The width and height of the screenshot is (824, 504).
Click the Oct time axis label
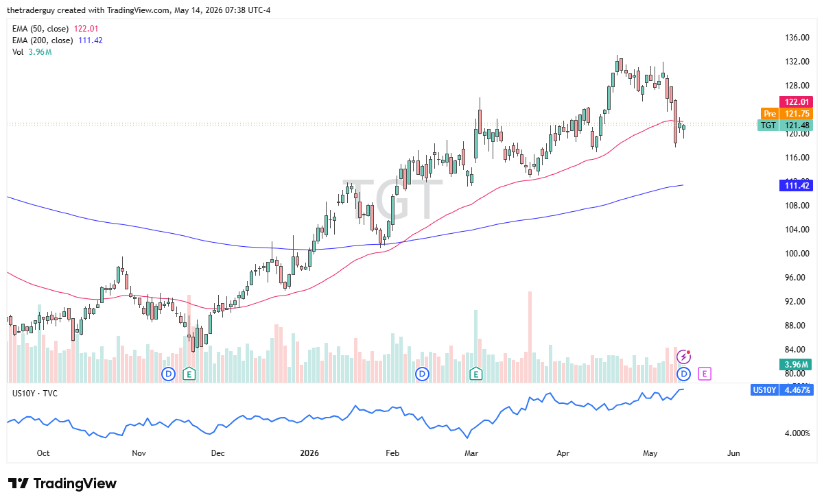43,453
